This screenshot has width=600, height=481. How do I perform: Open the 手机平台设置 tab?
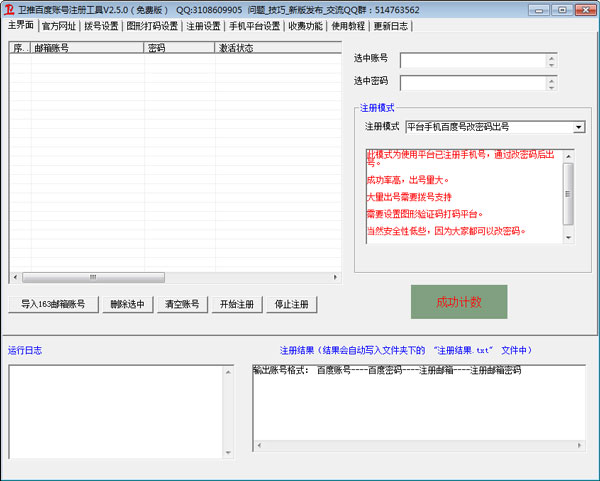click(x=254, y=26)
